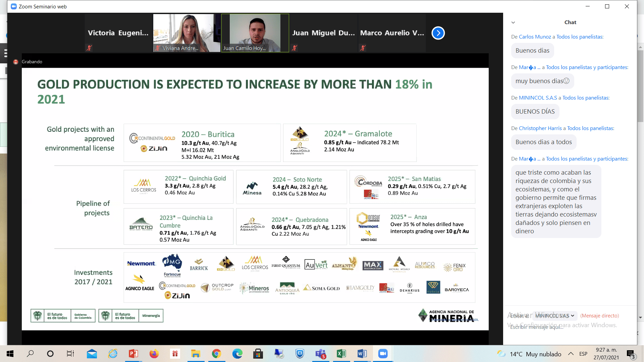
Task: Click sender name Carlos Munoz in chat
Action: coord(535,37)
